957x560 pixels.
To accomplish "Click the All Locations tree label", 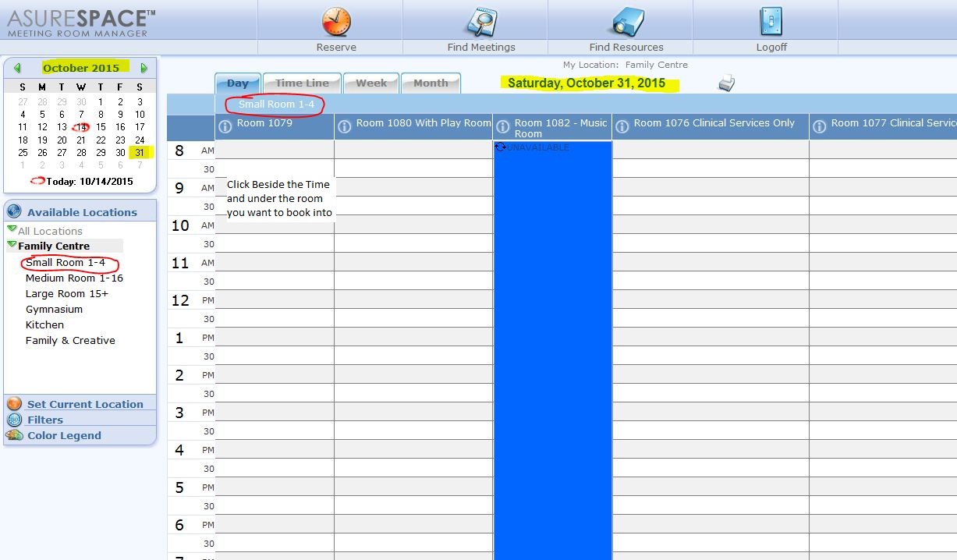I will (x=50, y=231).
